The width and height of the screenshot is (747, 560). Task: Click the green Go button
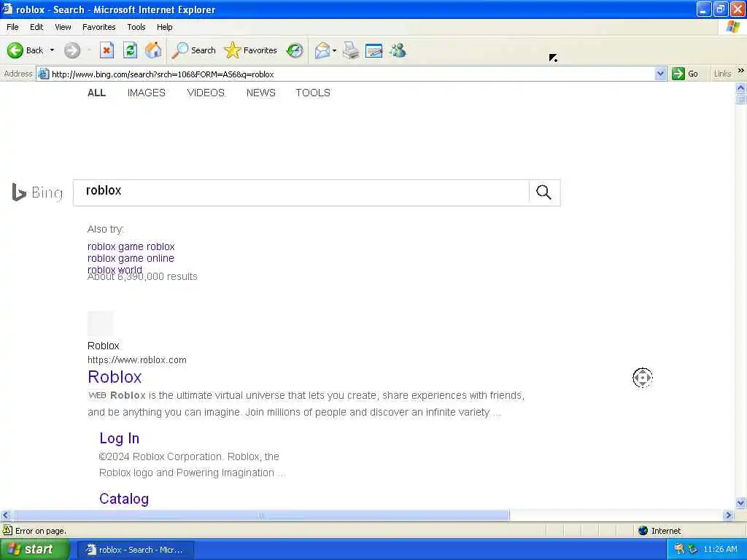pyautogui.click(x=685, y=74)
